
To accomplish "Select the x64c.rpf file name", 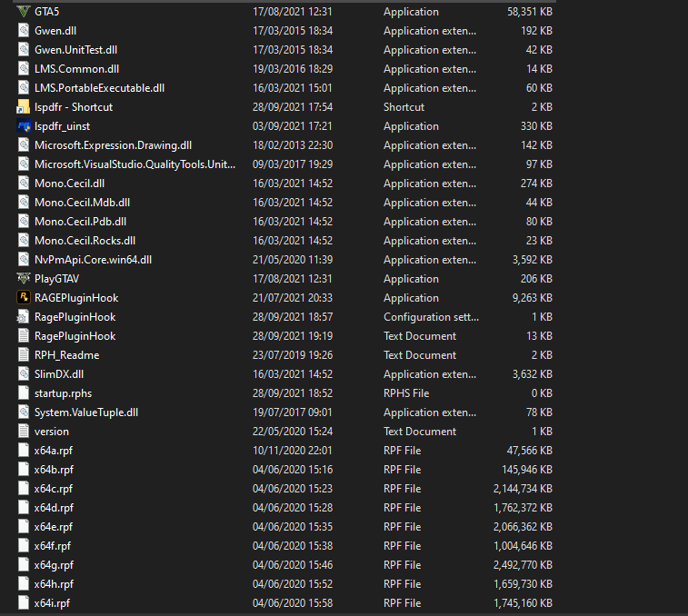I will click(54, 489).
